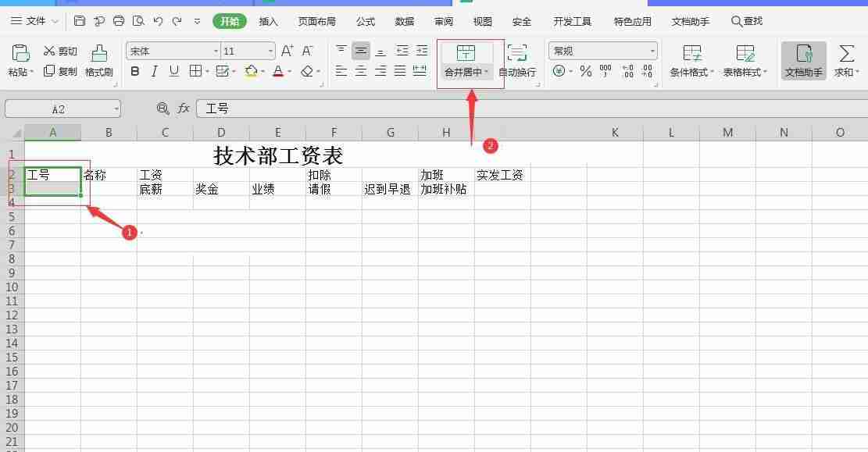Screen dimensions: 868x452
Task: Open the Name Box A2 dropdown
Action: [116, 109]
